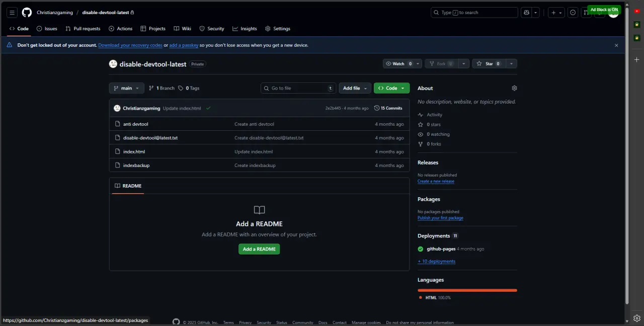Viewport: 644px width, 326px height.
Task: View the 0 Tags link
Action: [189, 88]
